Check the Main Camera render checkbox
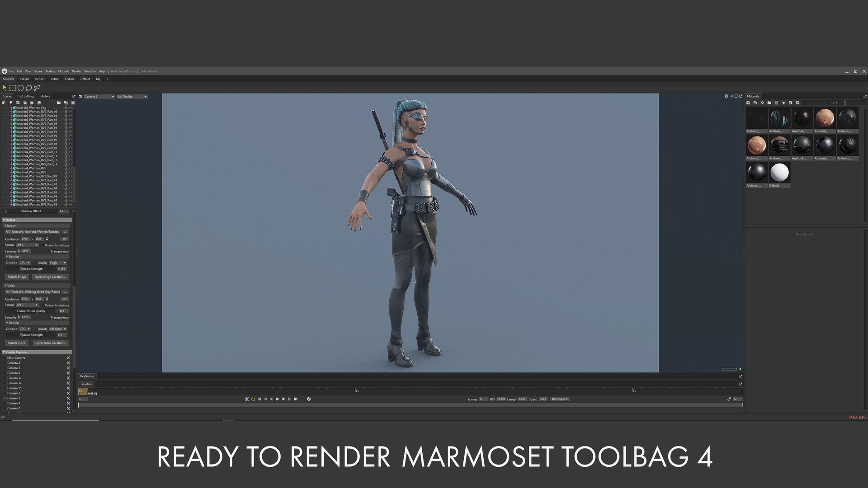 (5, 358)
